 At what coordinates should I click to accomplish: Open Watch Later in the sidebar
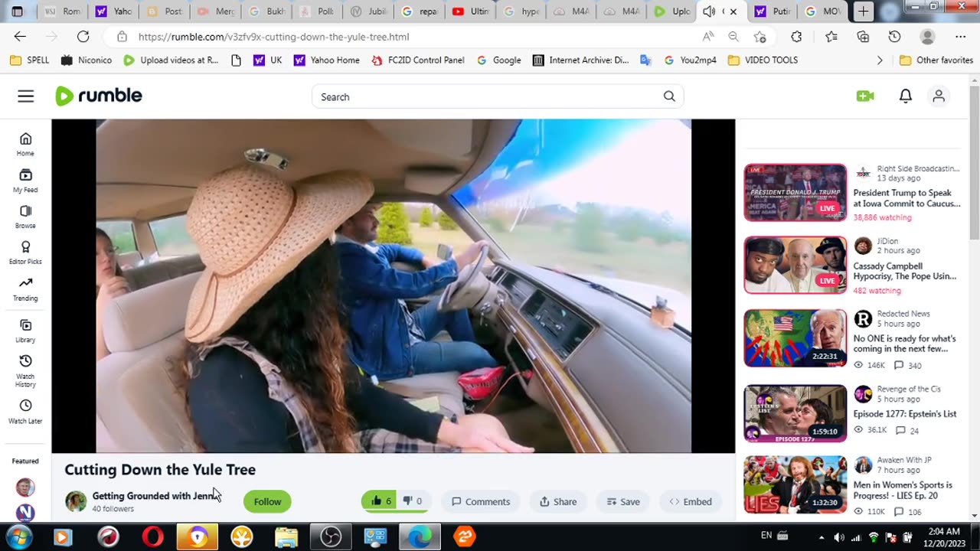pyautogui.click(x=25, y=412)
